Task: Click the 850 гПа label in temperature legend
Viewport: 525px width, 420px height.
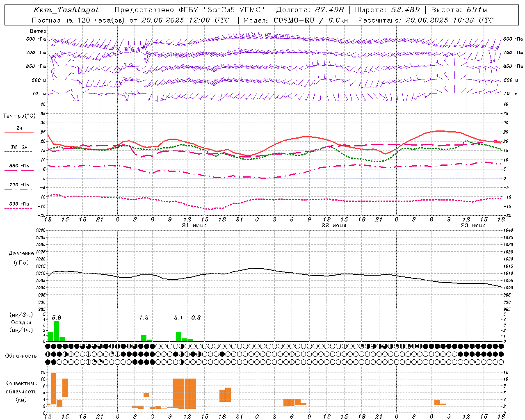Action: pos(19,166)
